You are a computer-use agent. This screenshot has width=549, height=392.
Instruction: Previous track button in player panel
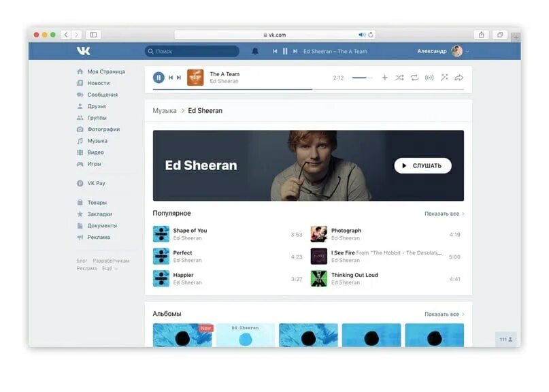[171, 78]
